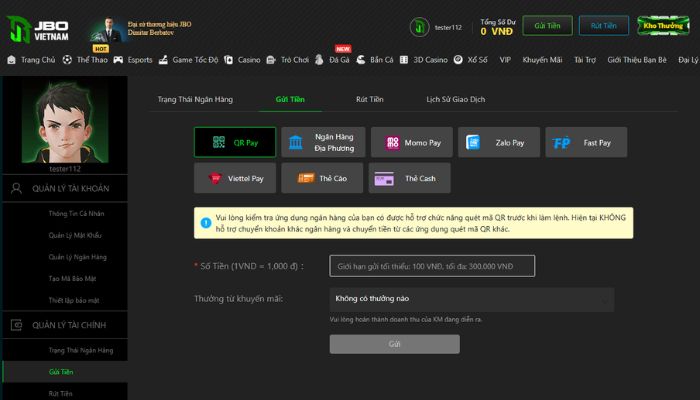Click the Esports gamepad icon
700x400 pixels.
pos(118,60)
